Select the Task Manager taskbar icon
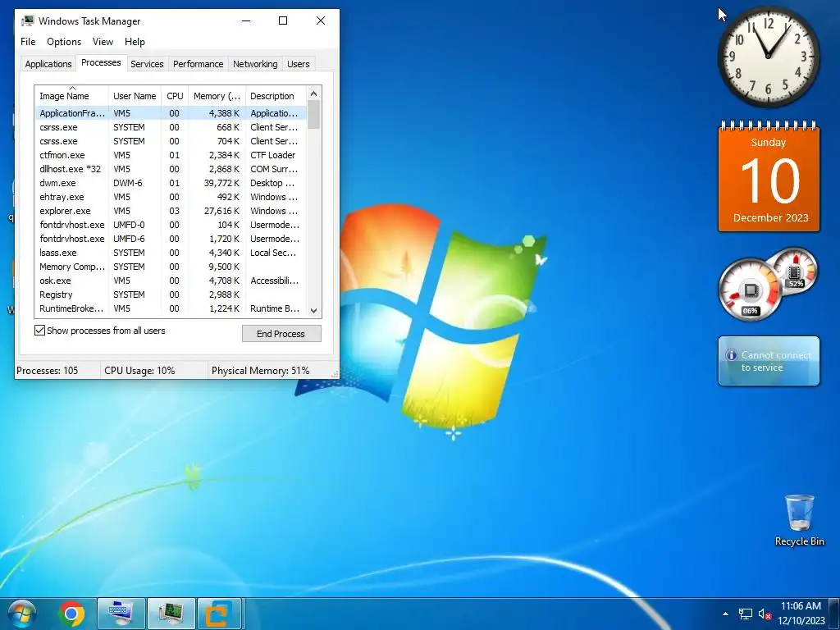This screenshot has width=840, height=630. [x=171, y=614]
